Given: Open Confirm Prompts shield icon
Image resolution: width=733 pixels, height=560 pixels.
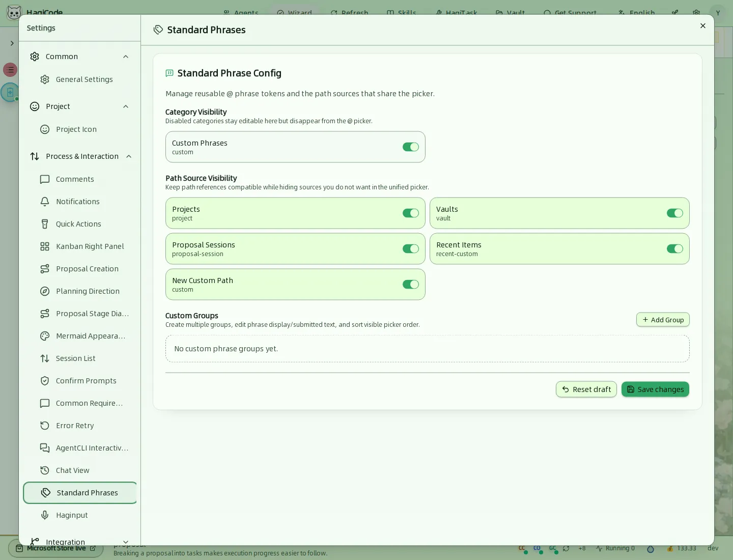Looking at the screenshot, I should coord(45,381).
